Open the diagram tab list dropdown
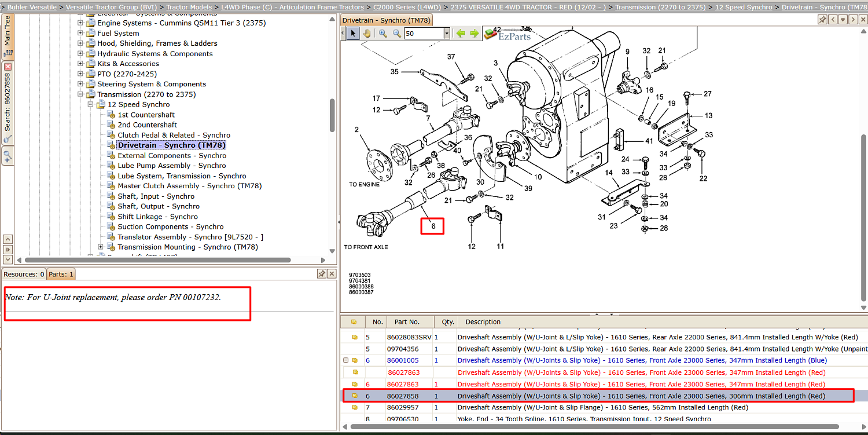Screen dimensions: 868x435 [x=843, y=20]
